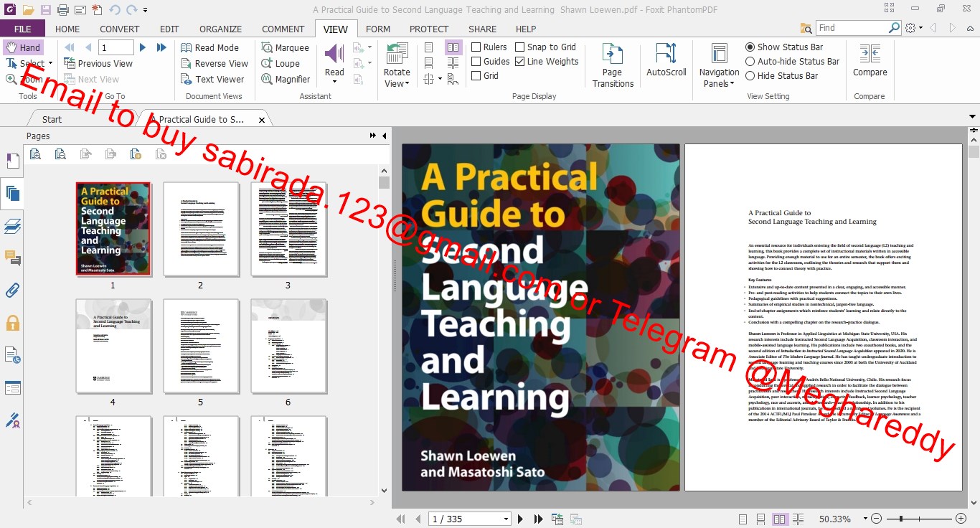Open tab list dropdown arrow at right

[x=973, y=116]
